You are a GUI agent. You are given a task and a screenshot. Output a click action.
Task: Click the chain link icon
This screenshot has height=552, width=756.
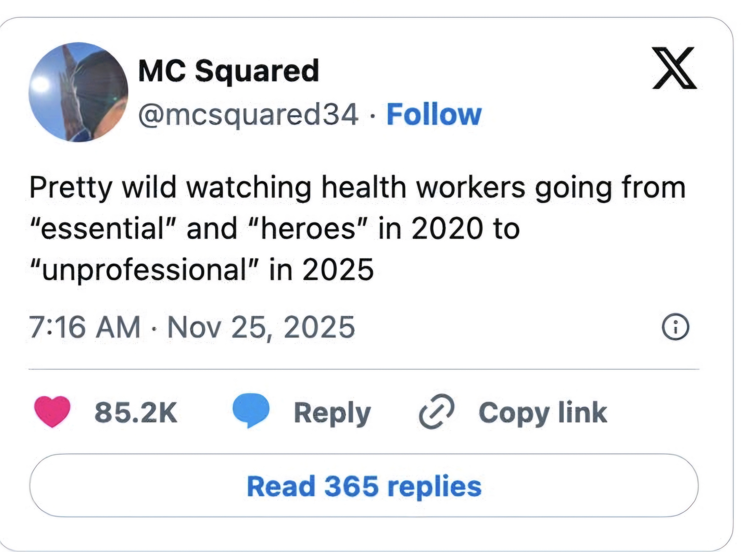point(436,411)
